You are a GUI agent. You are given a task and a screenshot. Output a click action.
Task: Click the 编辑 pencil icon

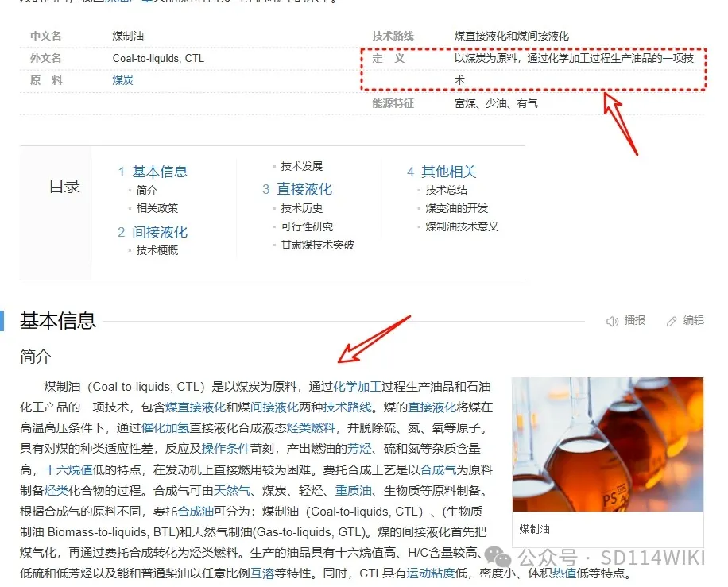tap(672, 321)
